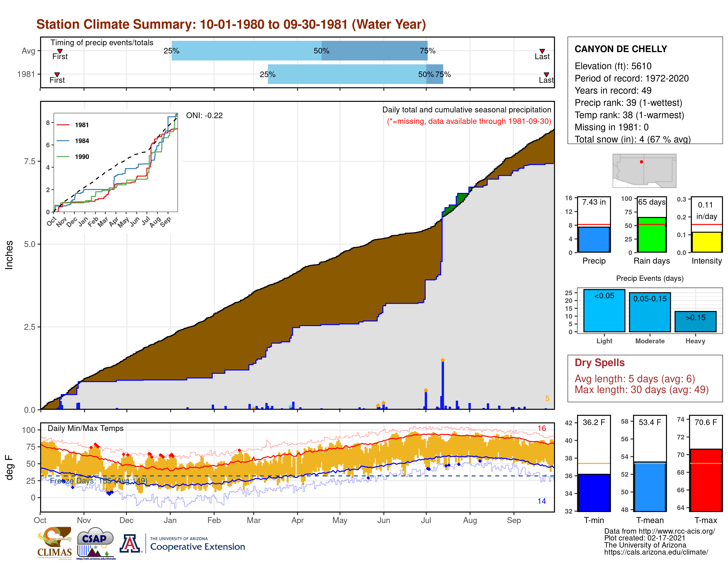Screen dimensions: 728x563
Task: Click the '7.43 in' precip value
Action: pos(594,202)
